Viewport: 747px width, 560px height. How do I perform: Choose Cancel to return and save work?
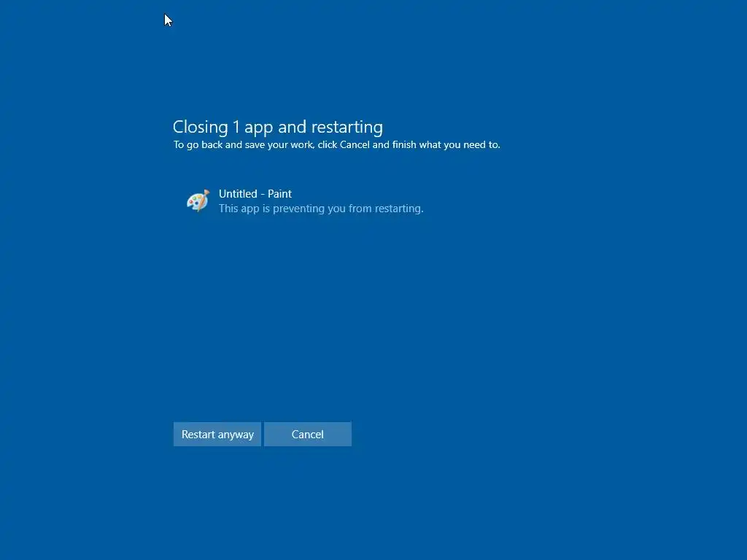coord(308,435)
